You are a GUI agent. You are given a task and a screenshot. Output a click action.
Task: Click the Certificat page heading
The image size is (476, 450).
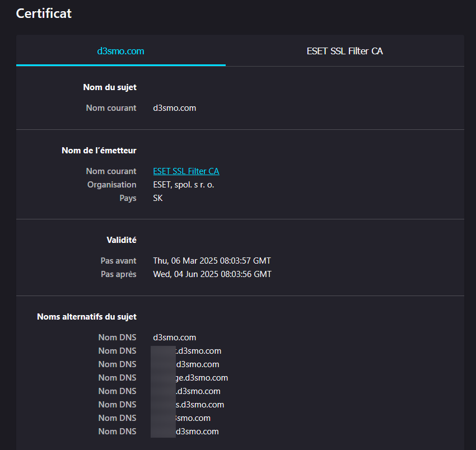(44, 13)
